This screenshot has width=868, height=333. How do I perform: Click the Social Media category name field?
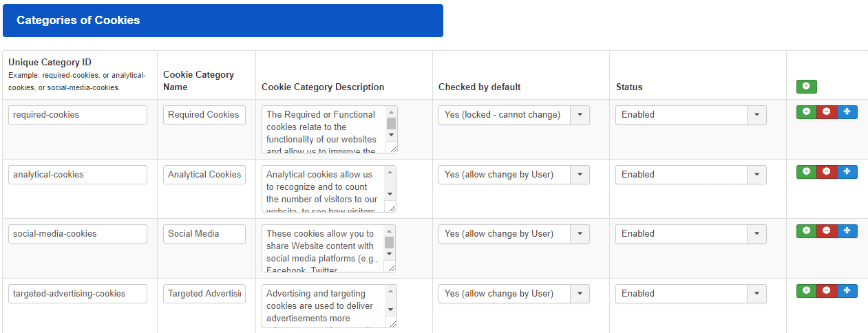[204, 234]
